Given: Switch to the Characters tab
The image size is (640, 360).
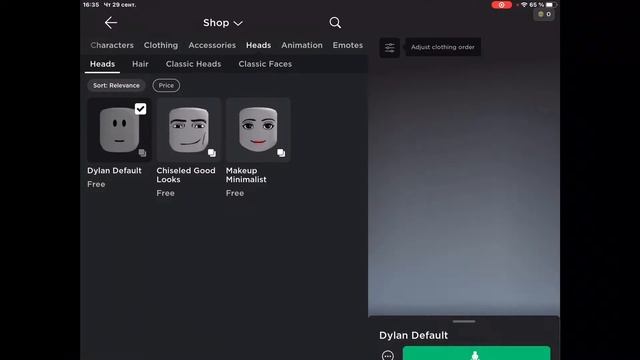Looking at the screenshot, I should coord(112,45).
